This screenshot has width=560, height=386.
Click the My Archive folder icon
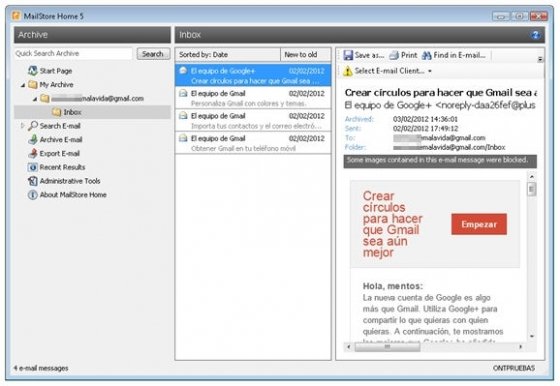point(33,85)
